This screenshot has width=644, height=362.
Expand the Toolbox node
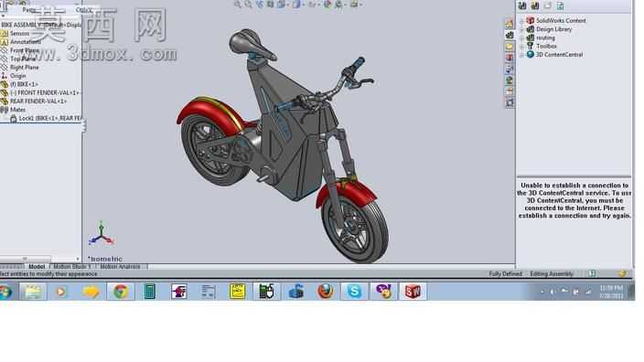pos(521,46)
